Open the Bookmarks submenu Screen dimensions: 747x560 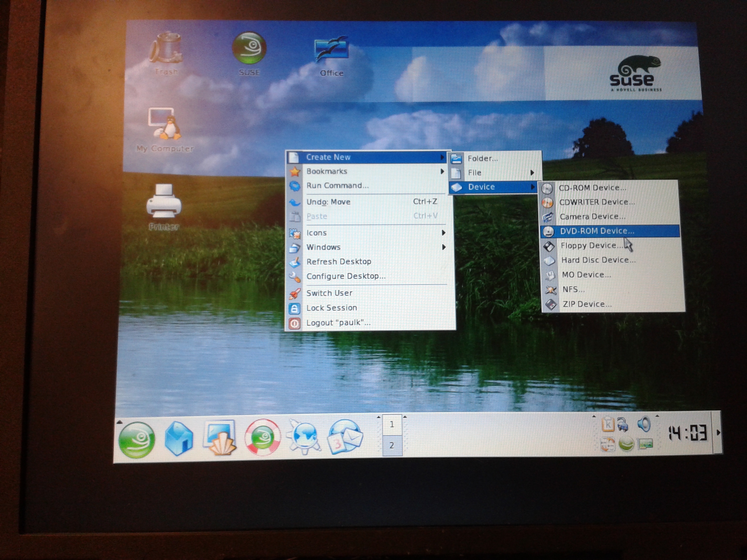(x=367, y=171)
